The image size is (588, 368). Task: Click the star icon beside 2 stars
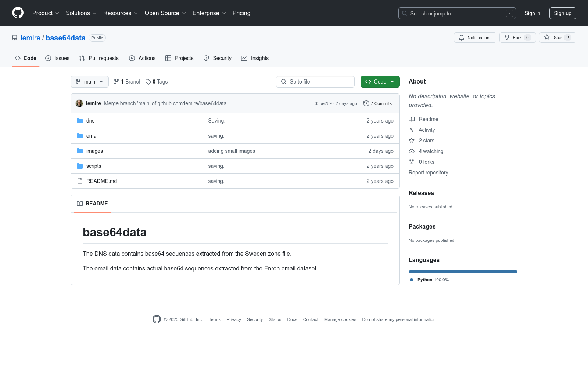[412, 141]
